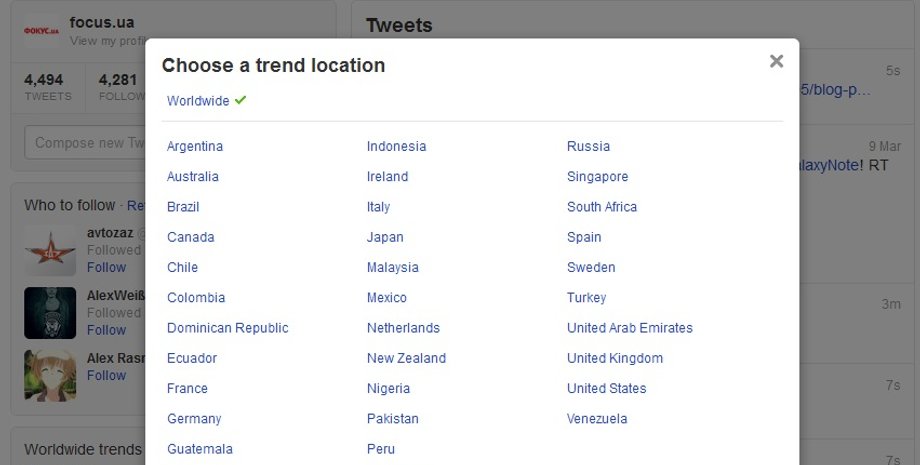Select United Arab Emirates location
The width and height of the screenshot is (920, 465).
[x=630, y=328]
